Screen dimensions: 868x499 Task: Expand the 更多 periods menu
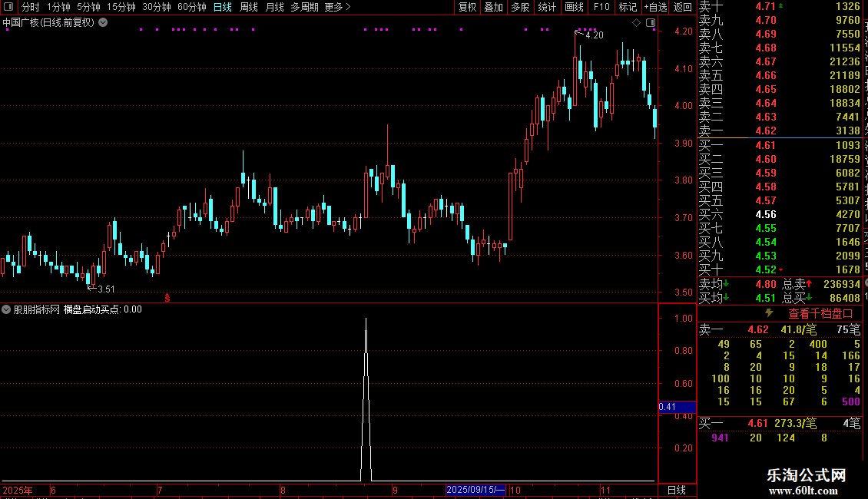click(337, 7)
